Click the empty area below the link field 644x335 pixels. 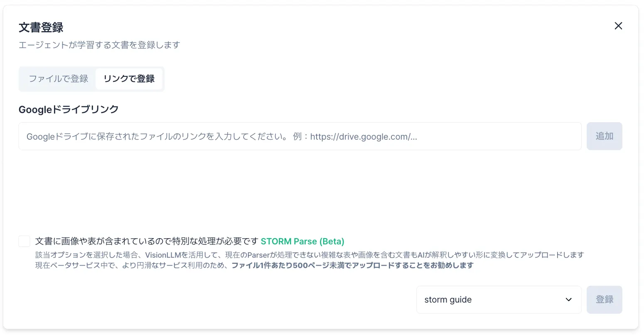pyautogui.click(x=299, y=187)
